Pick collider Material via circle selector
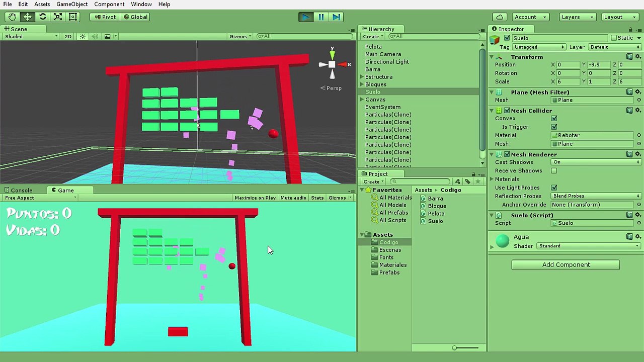 click(x=639, y=135)
